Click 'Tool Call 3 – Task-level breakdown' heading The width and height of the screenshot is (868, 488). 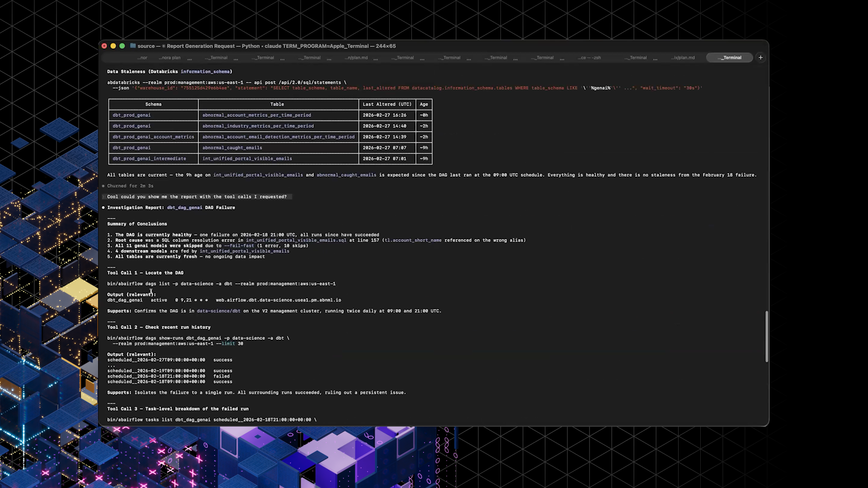coord(178,408)
